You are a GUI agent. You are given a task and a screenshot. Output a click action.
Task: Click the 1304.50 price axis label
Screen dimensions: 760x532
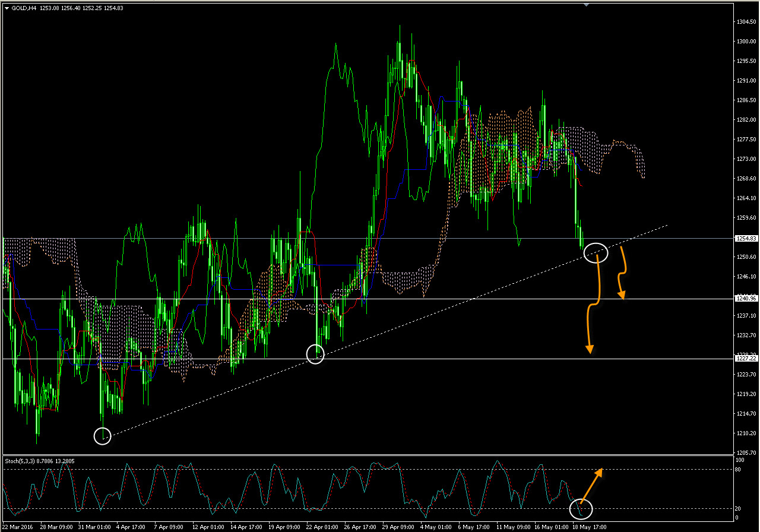click(746, 21)
